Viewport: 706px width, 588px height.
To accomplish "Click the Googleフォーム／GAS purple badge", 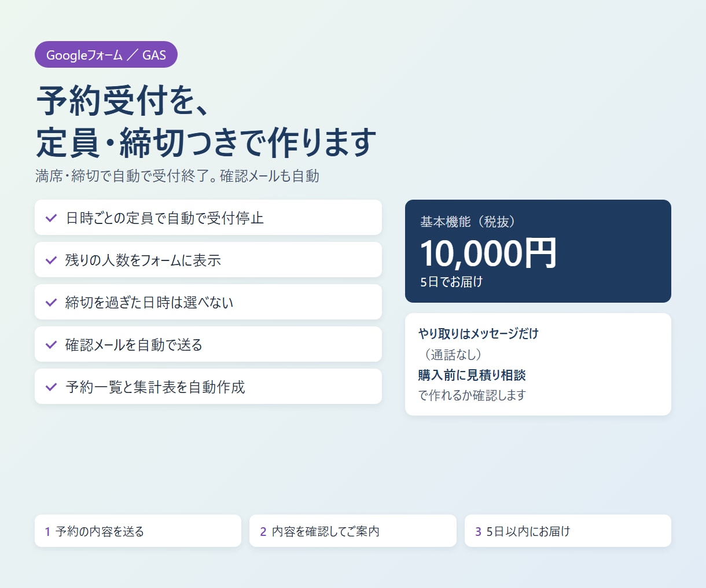I will click(106, 55).
